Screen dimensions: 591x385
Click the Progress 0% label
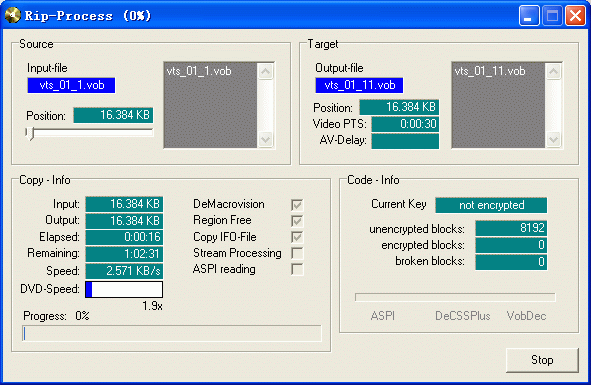[56, 316]
